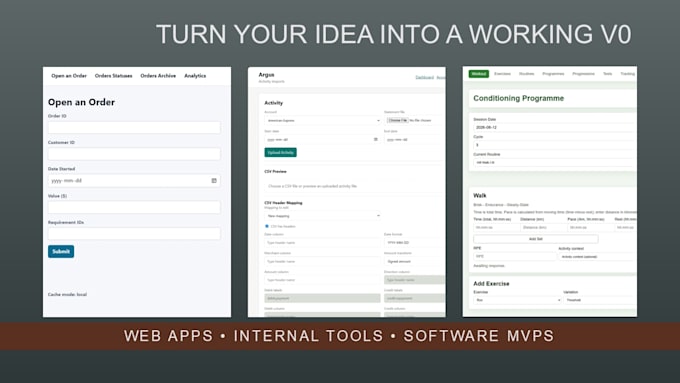This screenshot has height=383, width=680.
Task: Open the Analytics tab
Action: pyautogui.click(x=195, y=75)
